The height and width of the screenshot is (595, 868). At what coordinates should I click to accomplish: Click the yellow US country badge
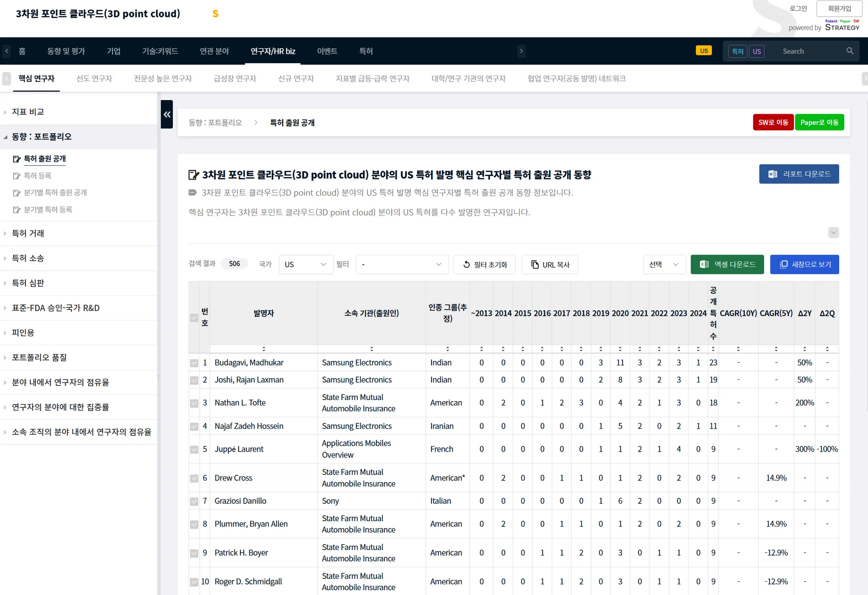pos(704,51)
